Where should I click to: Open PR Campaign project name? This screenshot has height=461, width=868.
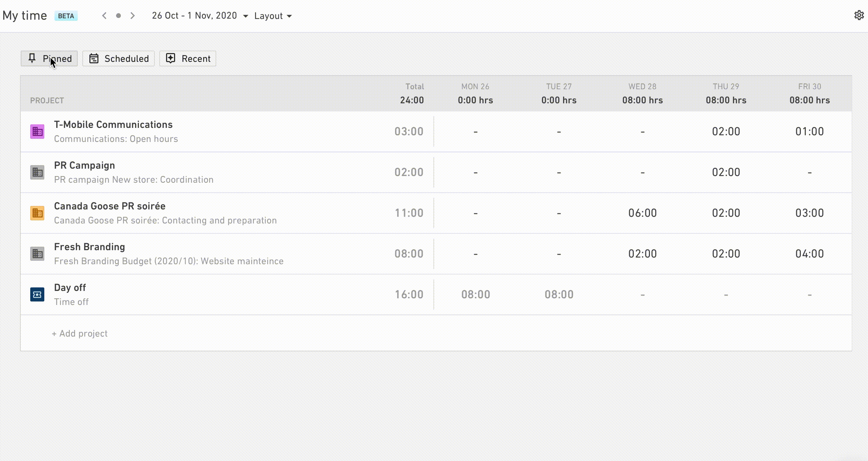point(84,165)
